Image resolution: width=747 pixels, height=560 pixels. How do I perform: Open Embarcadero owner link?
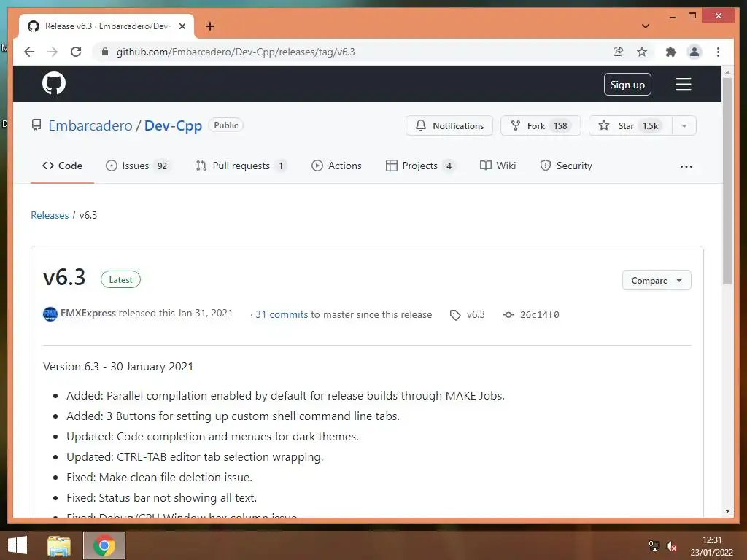tap(90, 125)
